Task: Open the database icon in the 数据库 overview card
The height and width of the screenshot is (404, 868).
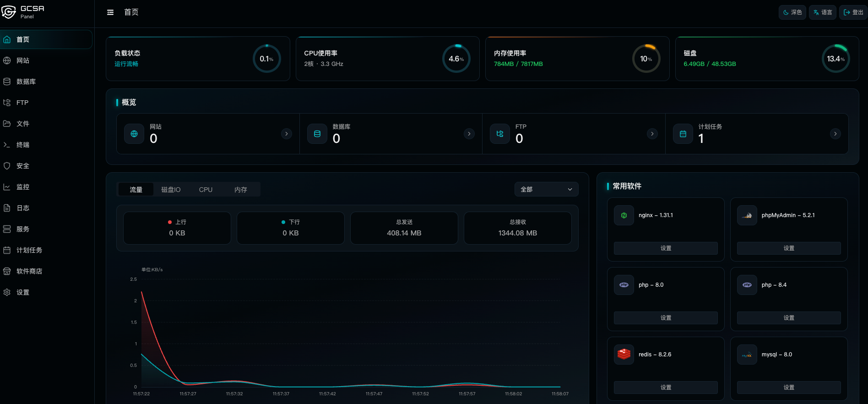Action: 317,134
